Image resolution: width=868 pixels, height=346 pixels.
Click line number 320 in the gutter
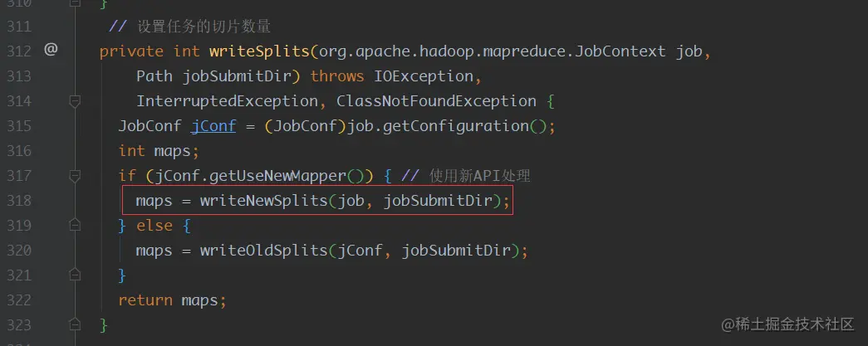click(19, 251)
